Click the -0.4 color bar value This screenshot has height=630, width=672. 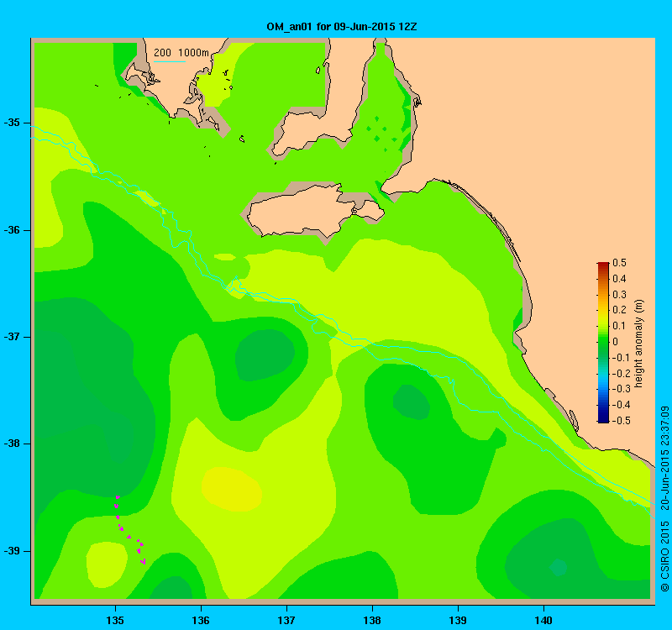(x=620, y=405)
